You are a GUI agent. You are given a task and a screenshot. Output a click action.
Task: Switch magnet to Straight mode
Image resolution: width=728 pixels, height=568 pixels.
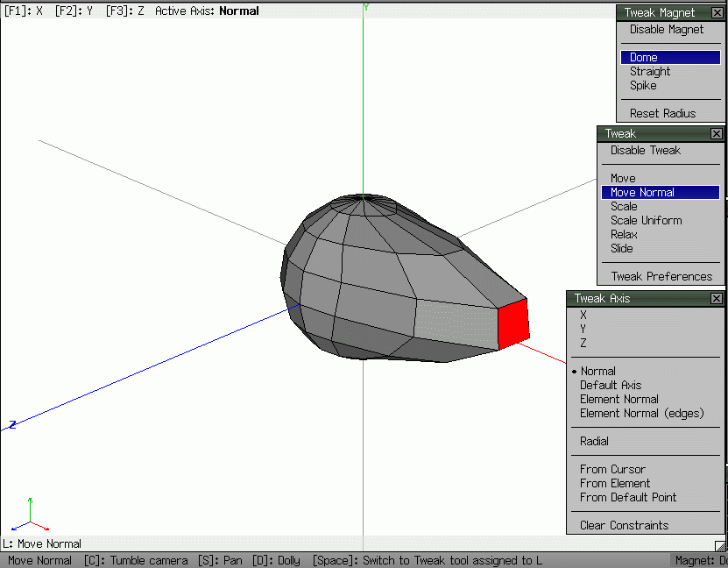pos(648,71)
